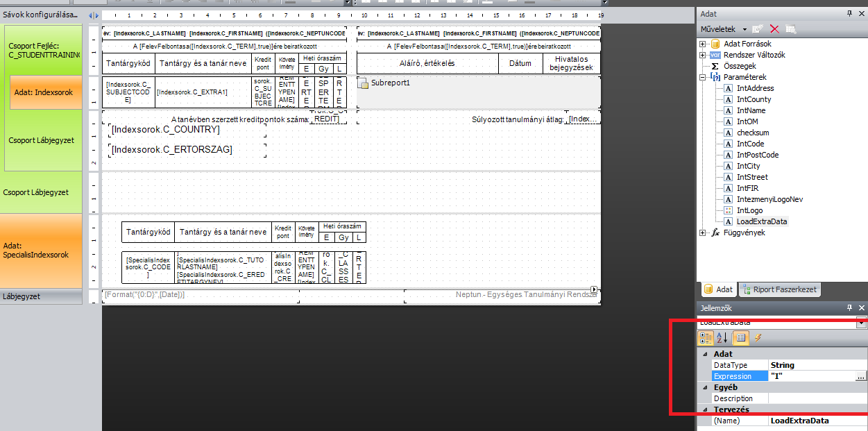868x431 pixels.
Task: Select the IntFIR parameter
Action: tap(748, 188)
